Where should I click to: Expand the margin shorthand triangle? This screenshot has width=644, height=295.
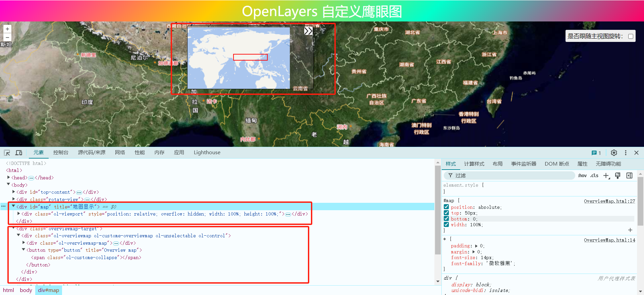click(x=474, y=252)
